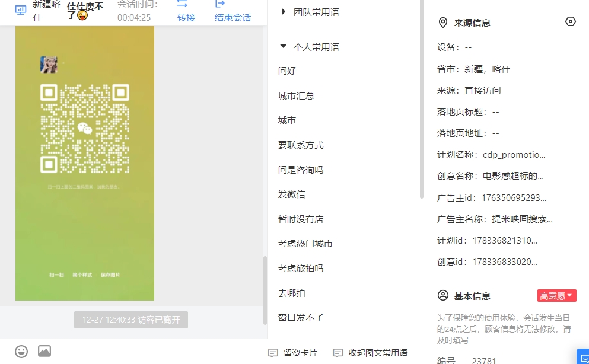Click the 计划名称 cdp_promotio... value
Viewport: 589px width, 364px height.
pos(514,155)
